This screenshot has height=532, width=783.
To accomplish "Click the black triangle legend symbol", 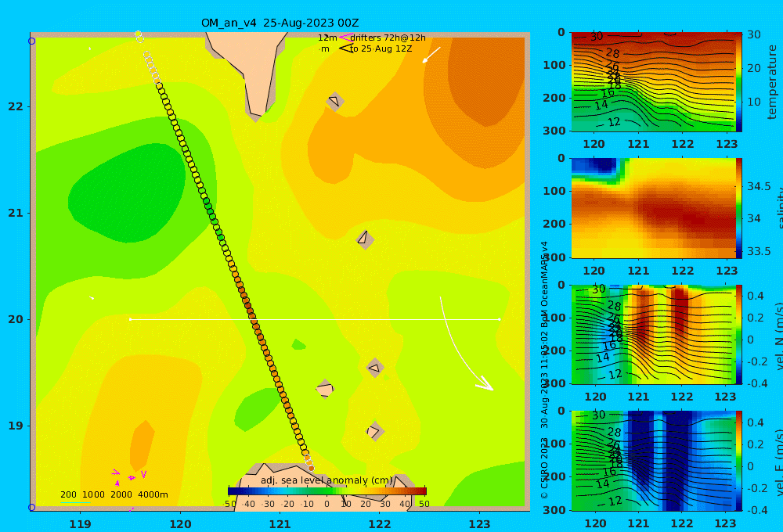I will 345,49.
